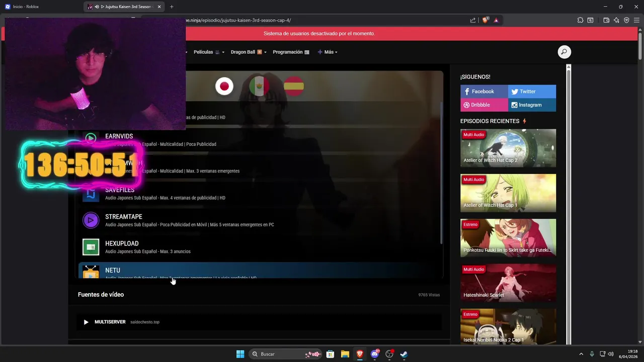Expand the Películas dropdown menu
Screen dimensions: 644x362
pos(209,52)
